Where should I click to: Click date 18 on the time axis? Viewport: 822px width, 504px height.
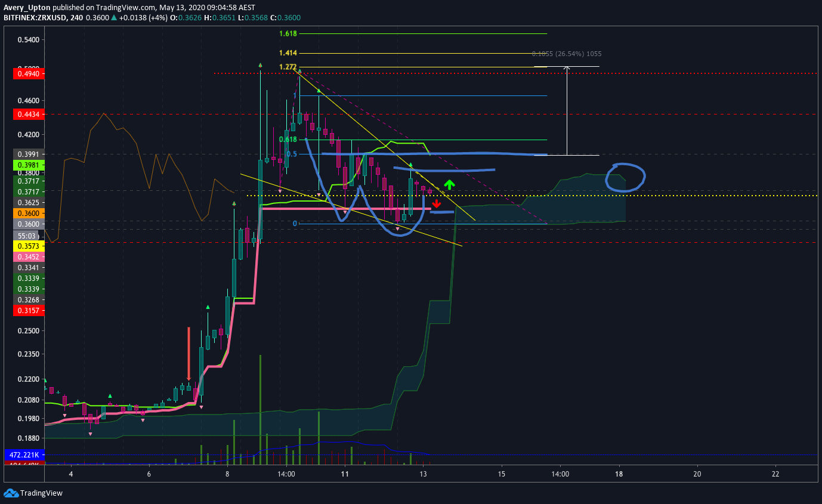click(x=619, y=474)
